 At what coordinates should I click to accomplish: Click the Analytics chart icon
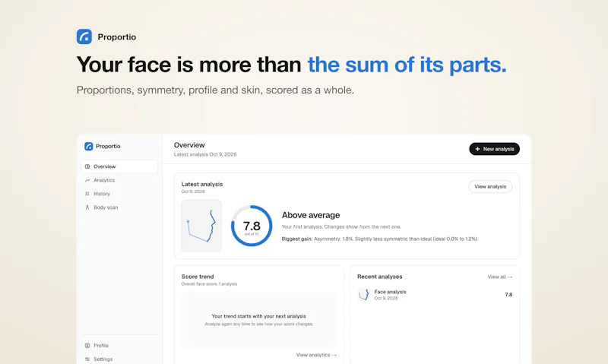87,180
